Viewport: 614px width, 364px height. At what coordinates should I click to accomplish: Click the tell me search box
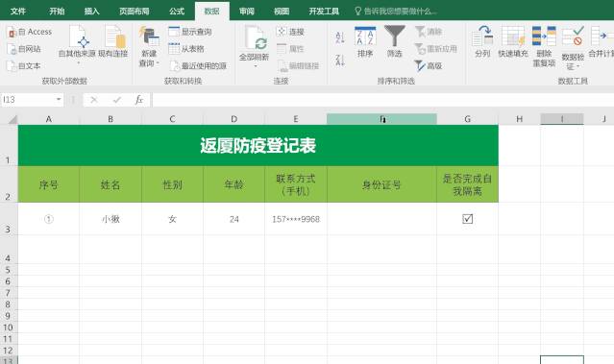396,11
